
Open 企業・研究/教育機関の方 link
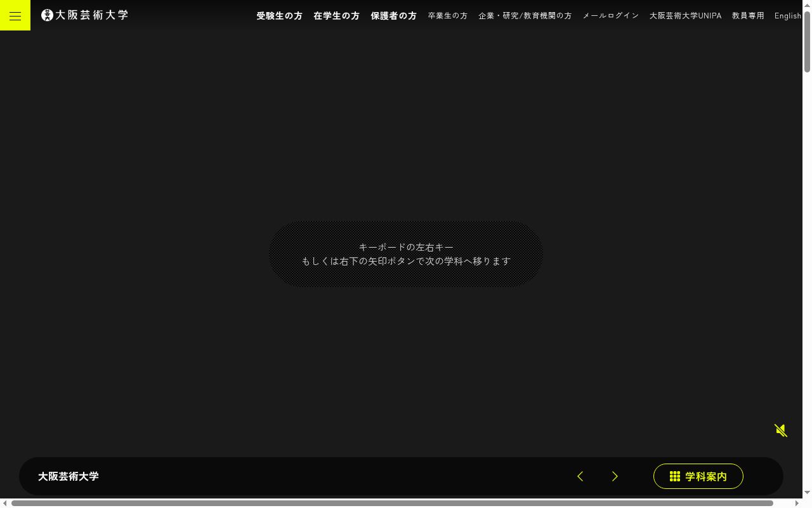pyautogui.click(x=525, y=16)
